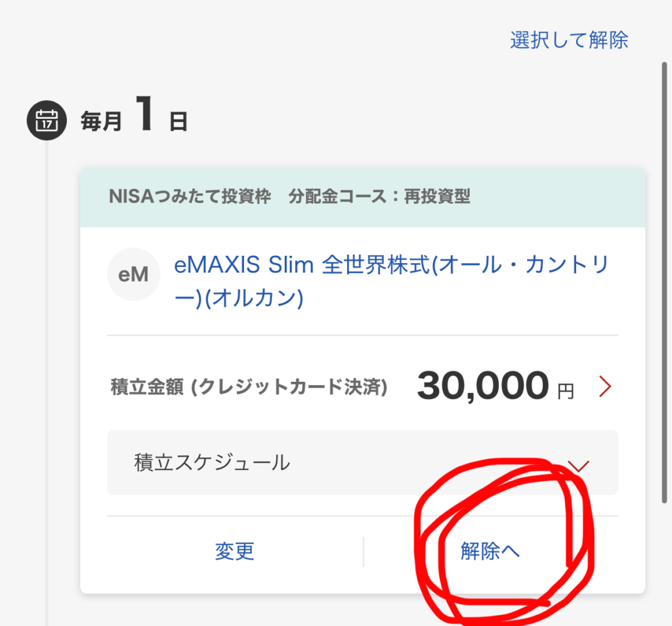Click the calendar icon beside 毎月1日
The height and width of the screenshot is (626, 672).
(x=46, y=121)
